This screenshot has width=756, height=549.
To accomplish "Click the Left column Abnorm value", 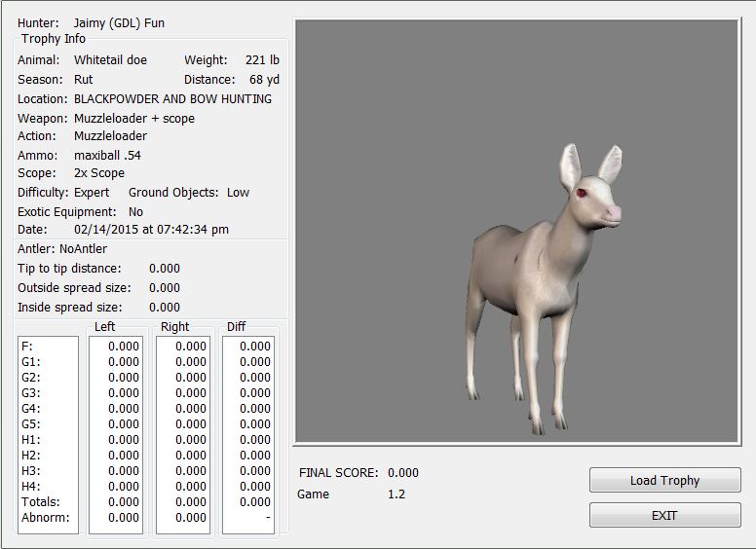I will tap(124, 517).
